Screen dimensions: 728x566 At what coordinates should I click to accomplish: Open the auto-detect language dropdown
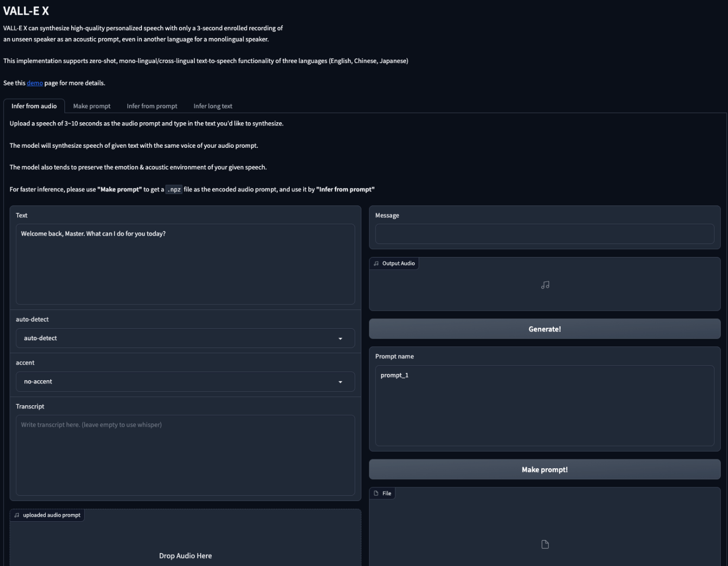pyautogui.click(x=185, y=338)
